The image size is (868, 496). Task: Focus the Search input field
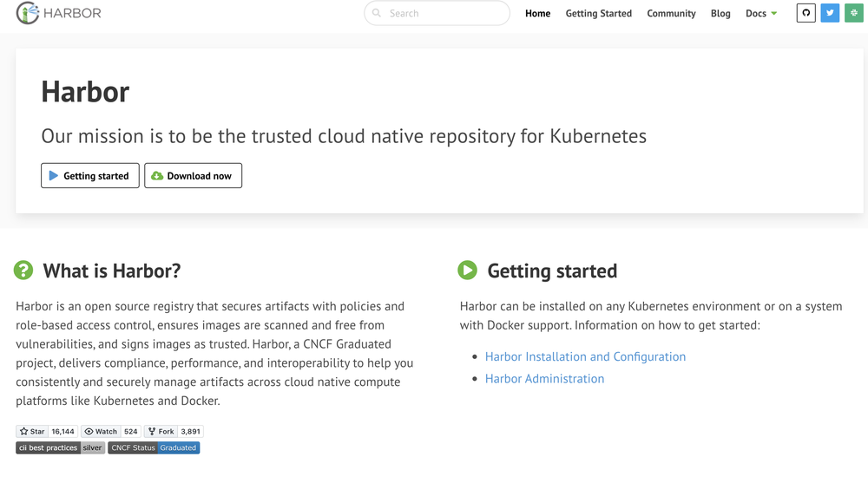[437, 13]
